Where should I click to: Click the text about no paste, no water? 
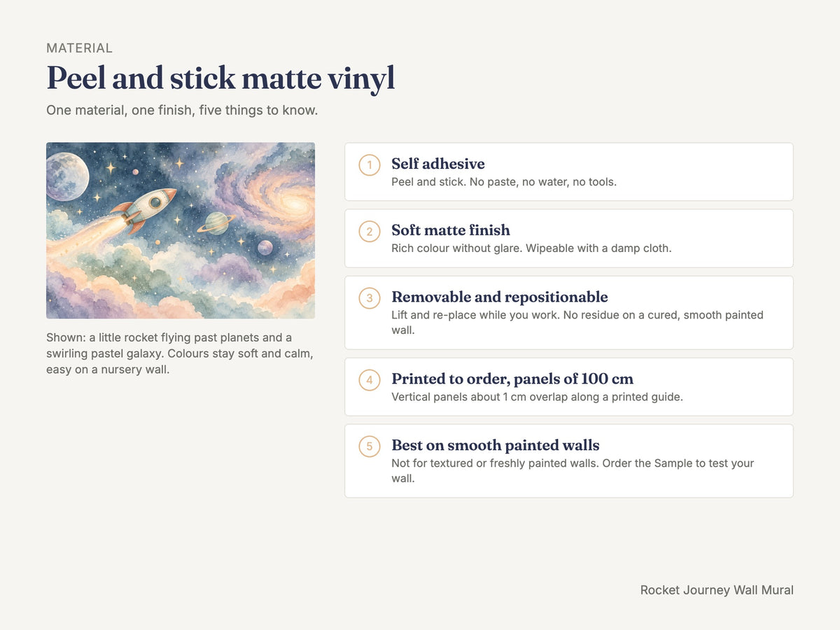pos(504,182)
